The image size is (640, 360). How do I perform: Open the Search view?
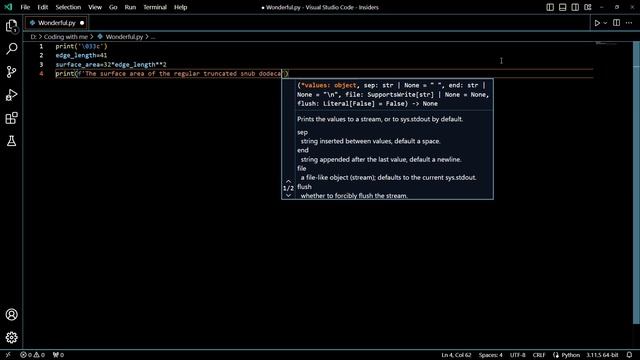[x=11, y=49]
